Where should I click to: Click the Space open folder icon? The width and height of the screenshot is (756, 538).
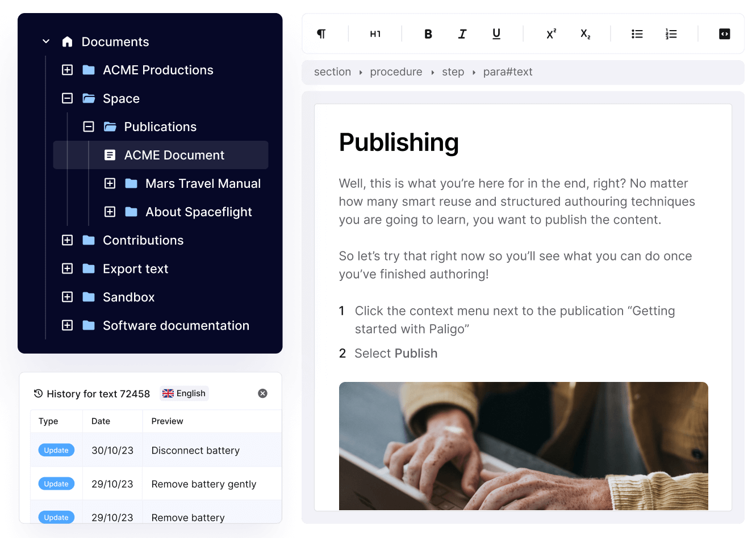pos(89,98)
